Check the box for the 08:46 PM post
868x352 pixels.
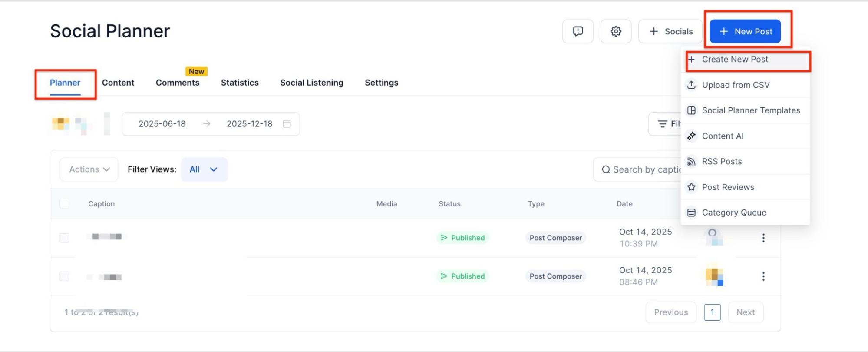click(x=65, y=276)
